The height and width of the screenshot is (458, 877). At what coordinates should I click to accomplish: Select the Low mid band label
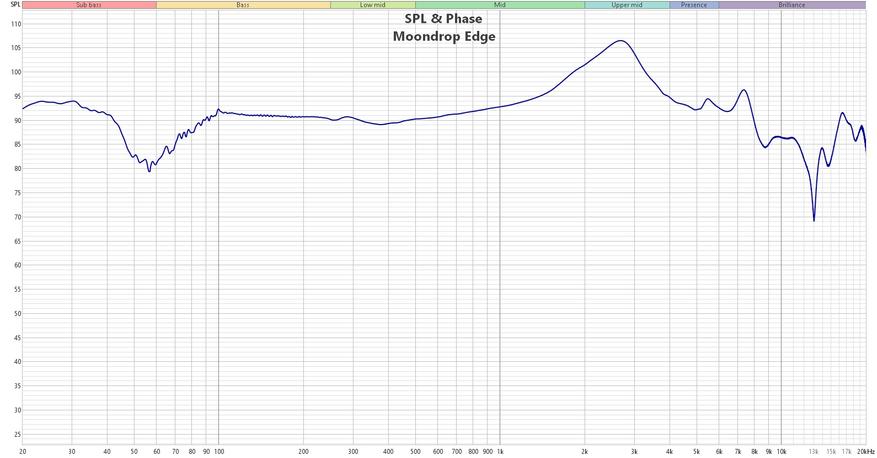(x=373, y=5)
